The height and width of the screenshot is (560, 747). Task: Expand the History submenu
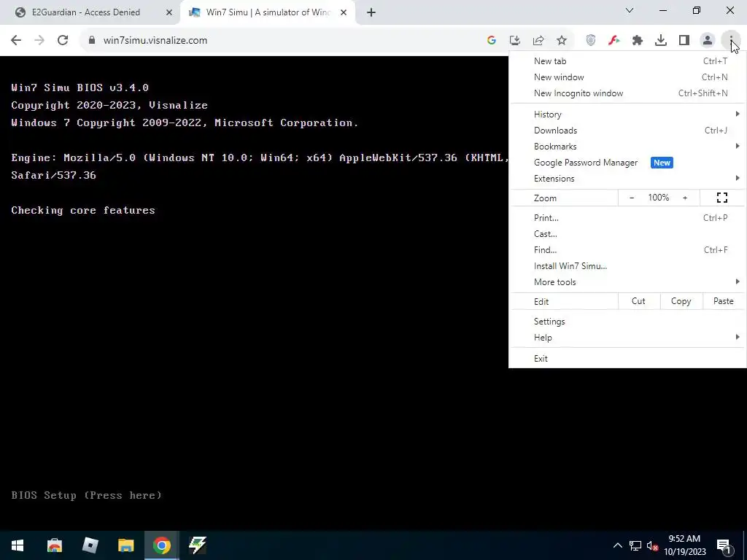627,114
